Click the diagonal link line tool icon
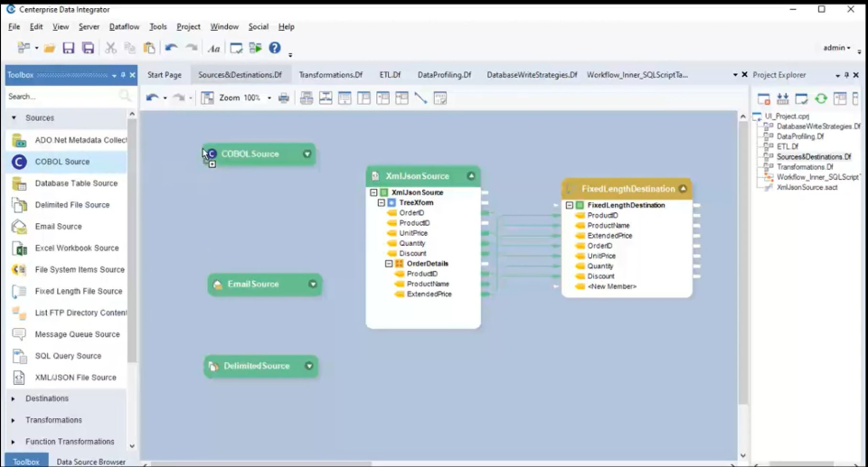 (420, 98)
